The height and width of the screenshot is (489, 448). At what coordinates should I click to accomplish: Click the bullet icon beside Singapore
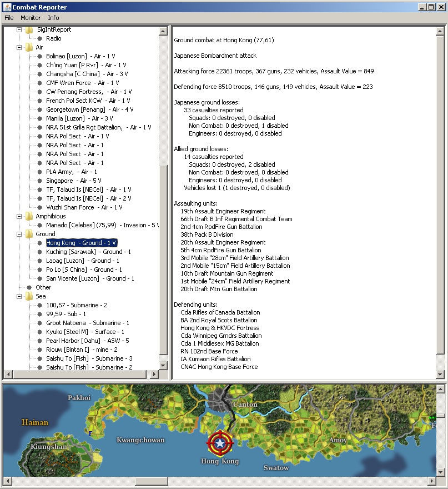coord(40,181)
